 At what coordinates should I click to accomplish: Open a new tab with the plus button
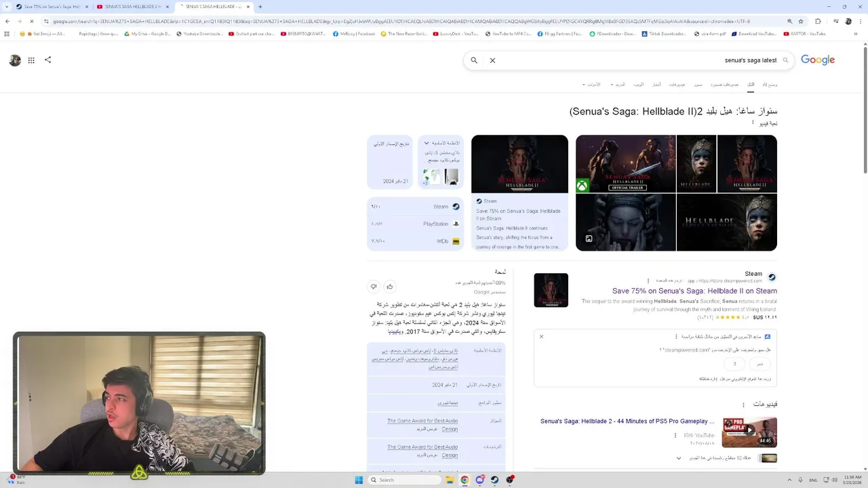coord(260,7)
